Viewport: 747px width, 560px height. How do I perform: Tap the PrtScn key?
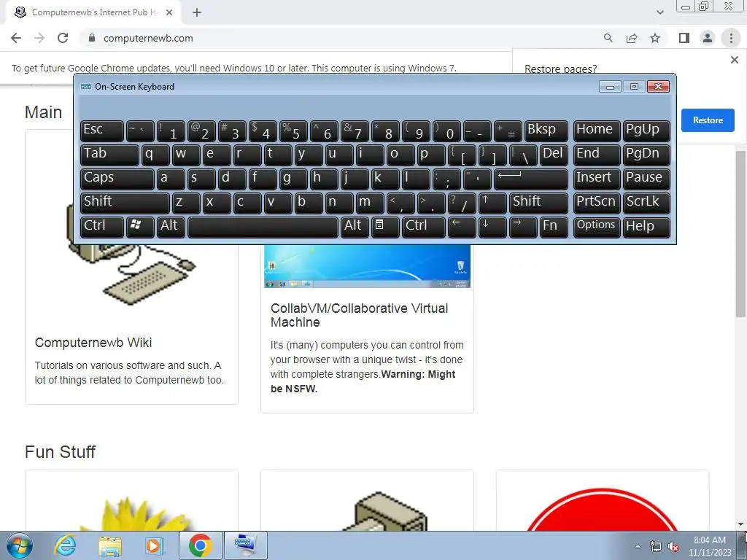click(x=597, y=203)
